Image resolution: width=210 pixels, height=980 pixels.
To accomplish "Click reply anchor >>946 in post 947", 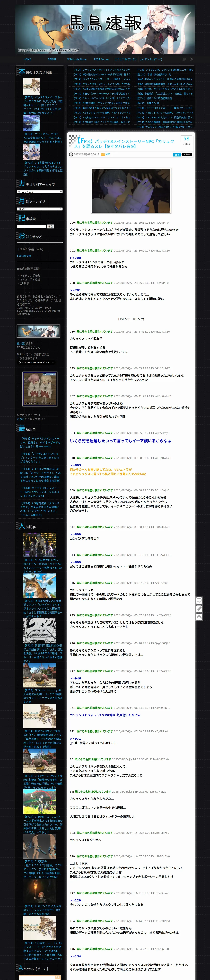I will pos(75,678).
